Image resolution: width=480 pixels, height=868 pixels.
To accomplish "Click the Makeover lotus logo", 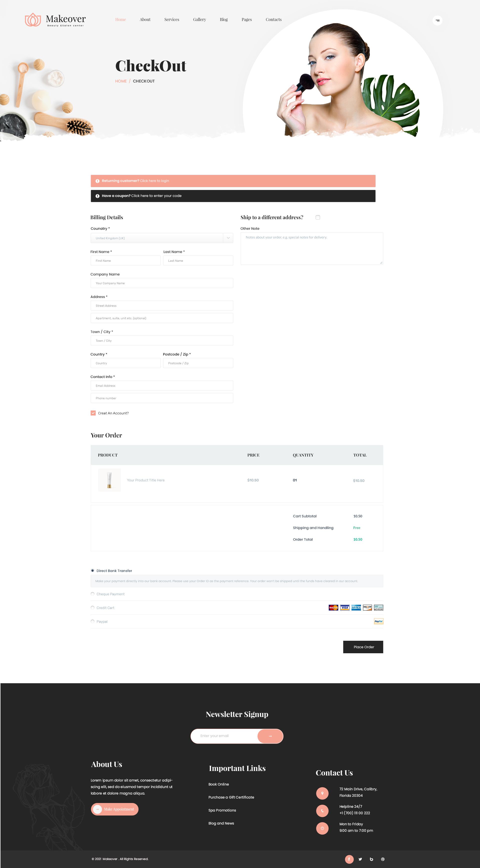I will tap(33, 20).
